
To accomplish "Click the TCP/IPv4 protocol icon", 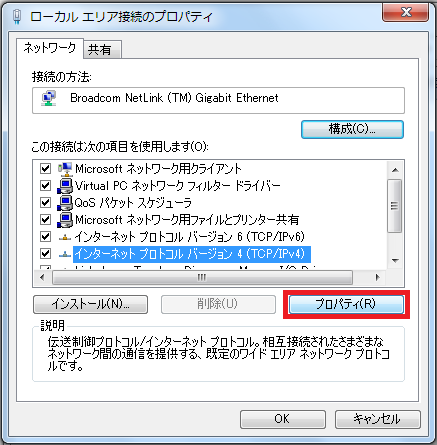I will pos(65,254).
